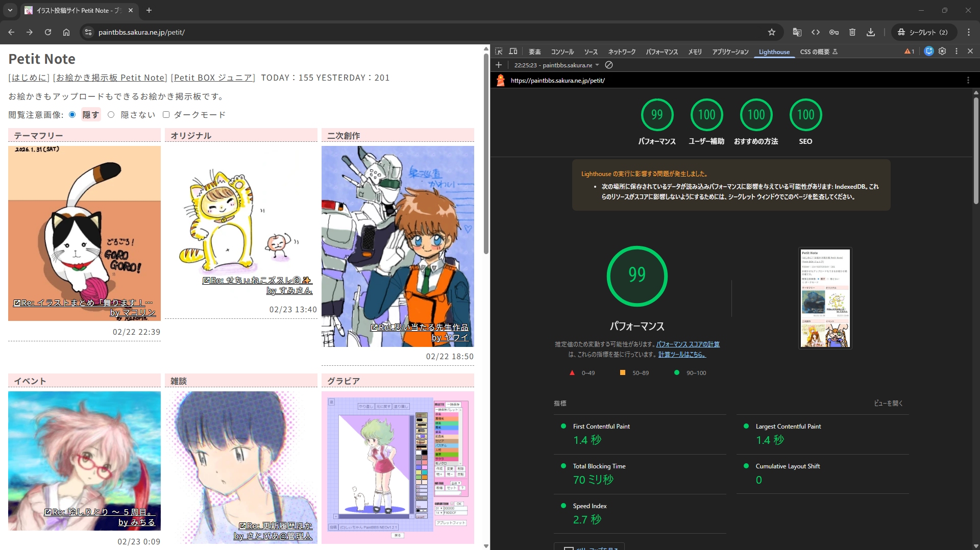
Task: Open the downloads icon in the toolbar
Action: click(x=870, y=32)
